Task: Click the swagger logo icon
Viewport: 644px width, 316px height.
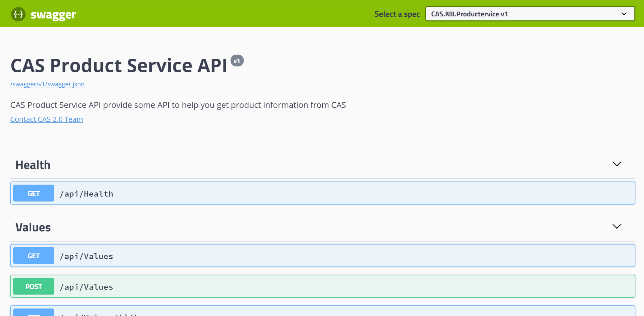Action: click(18, 14)
